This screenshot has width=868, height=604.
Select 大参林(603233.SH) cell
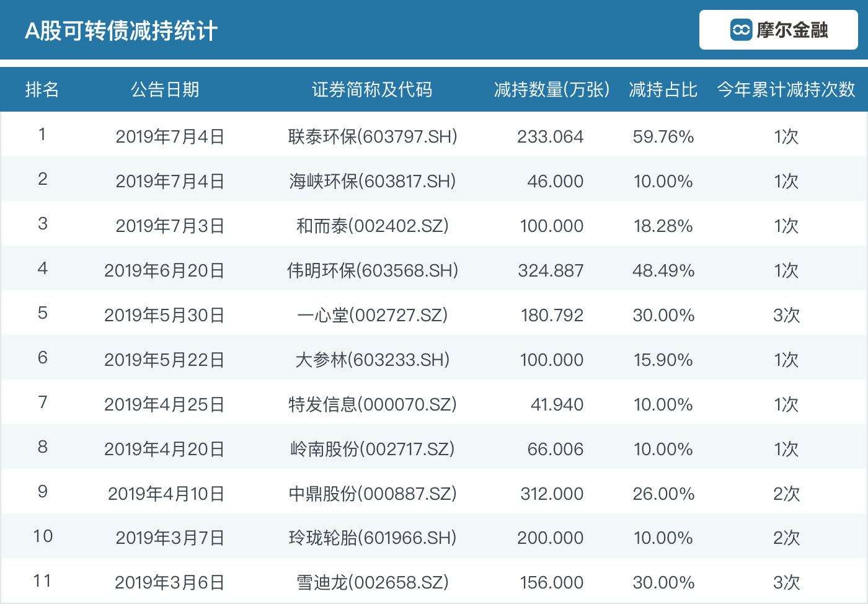[373, 360]
